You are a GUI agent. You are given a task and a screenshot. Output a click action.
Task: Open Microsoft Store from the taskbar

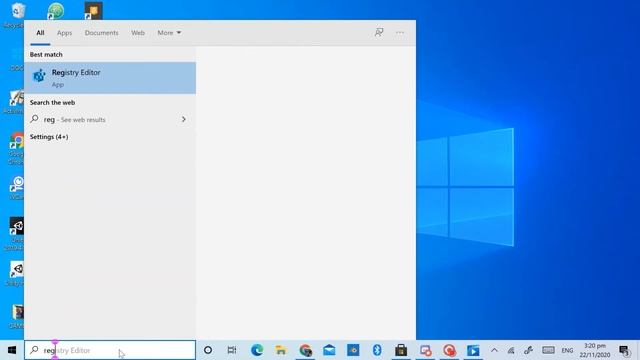401,350
